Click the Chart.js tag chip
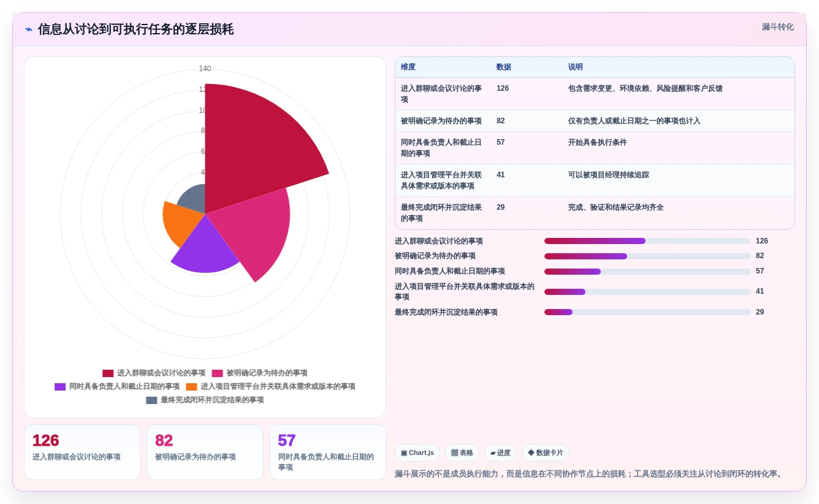Image resolution: width=819 pixels, height=504 pixels. [x=417, y=452]
